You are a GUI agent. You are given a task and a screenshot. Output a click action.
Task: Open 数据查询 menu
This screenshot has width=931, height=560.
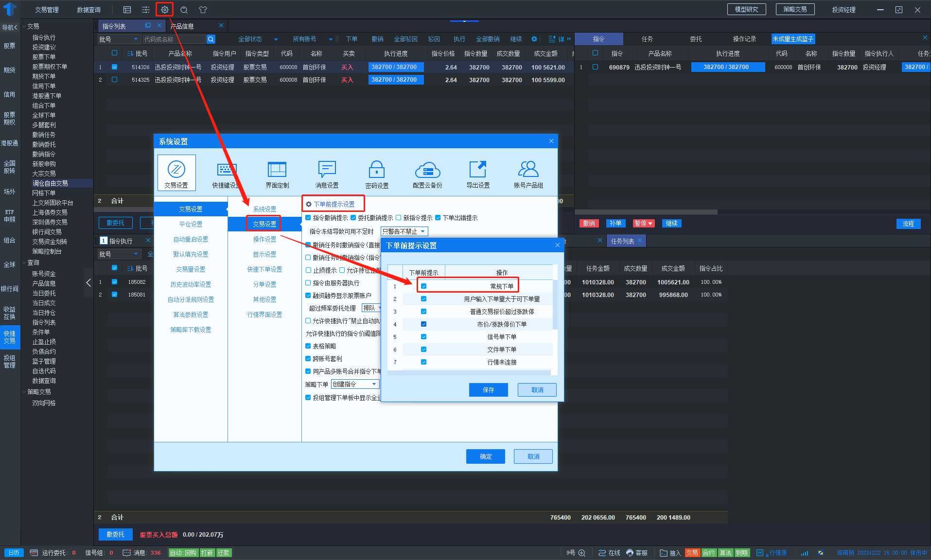point(89,10)
